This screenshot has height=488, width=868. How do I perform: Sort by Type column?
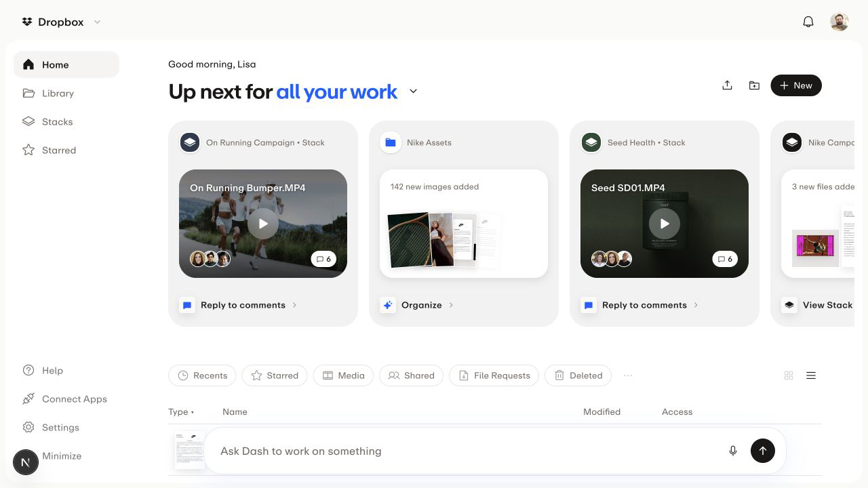point(181,412)
